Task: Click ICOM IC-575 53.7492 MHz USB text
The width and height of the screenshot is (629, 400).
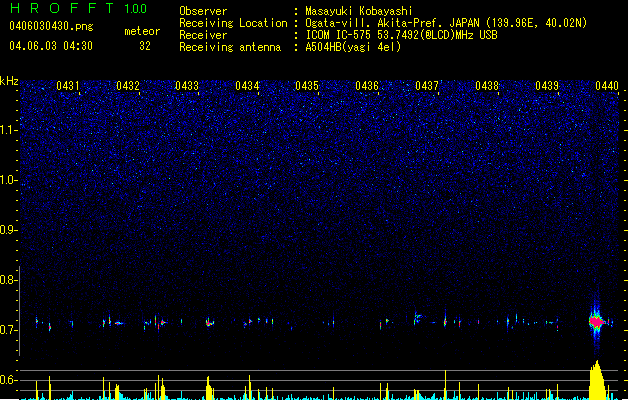Action: coord(402,35)
